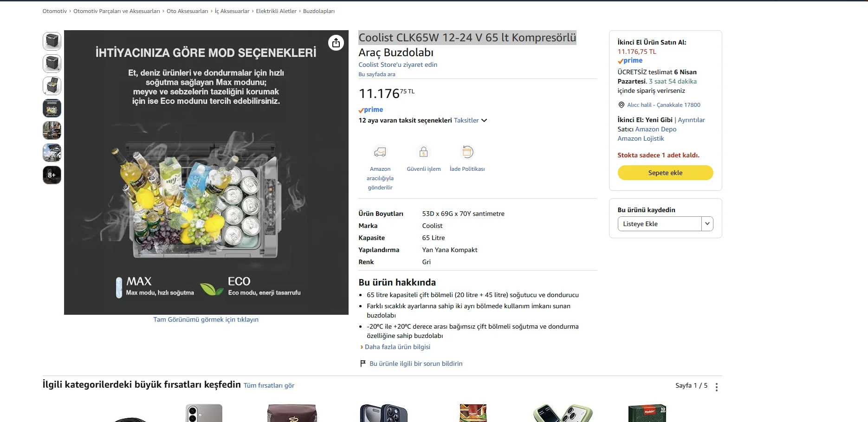Viewport: 868px width, 422px height.
Task: Open Tüm fırsatları gör link
Action: click(269, 385)
